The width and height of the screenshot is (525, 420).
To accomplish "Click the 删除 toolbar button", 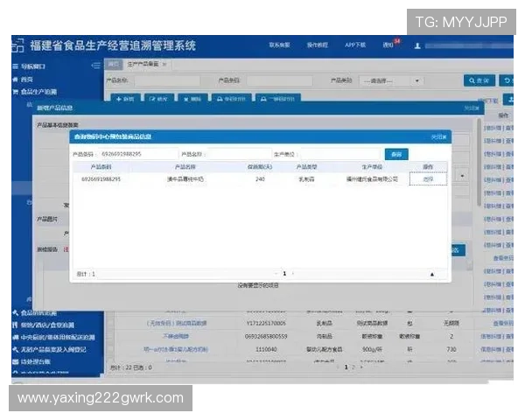I will tap(192, 99).
